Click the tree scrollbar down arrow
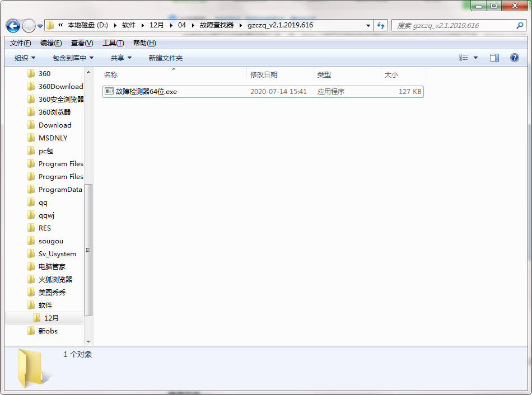 [88, 342]
